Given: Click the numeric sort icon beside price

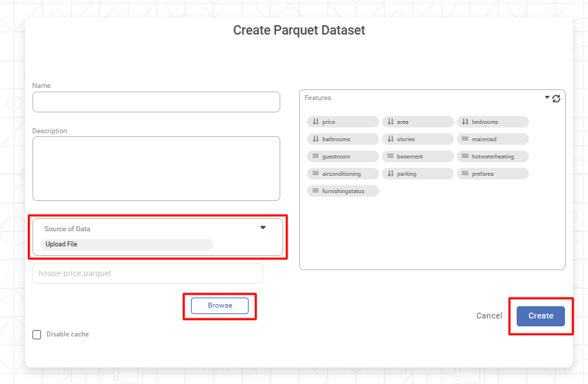Looking at the screenshot, I should [316, 122].
